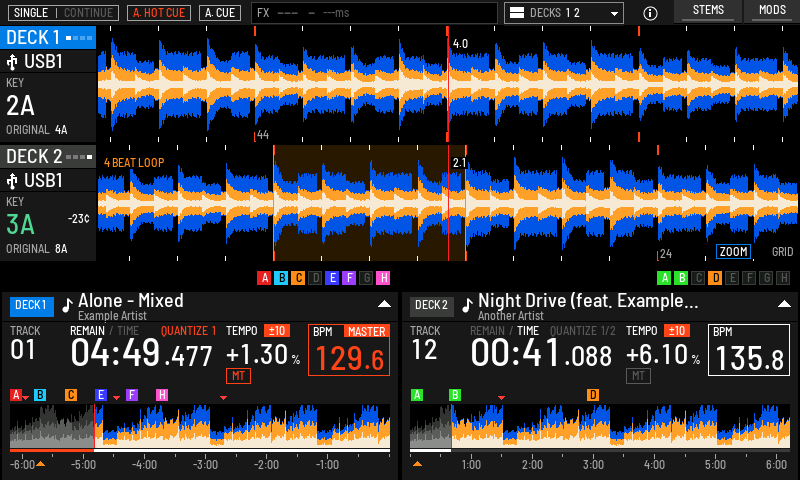Select empty hot cue E in Deck 2 row

click(732, 278)
